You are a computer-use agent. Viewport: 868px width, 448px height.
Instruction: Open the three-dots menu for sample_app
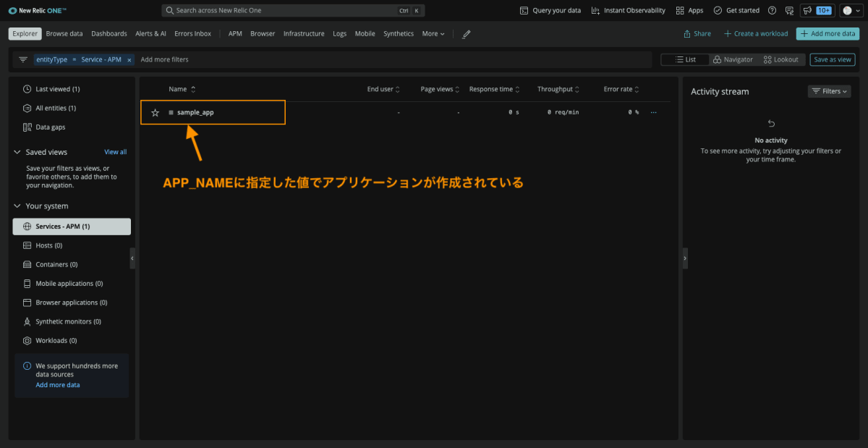(654, 112)
